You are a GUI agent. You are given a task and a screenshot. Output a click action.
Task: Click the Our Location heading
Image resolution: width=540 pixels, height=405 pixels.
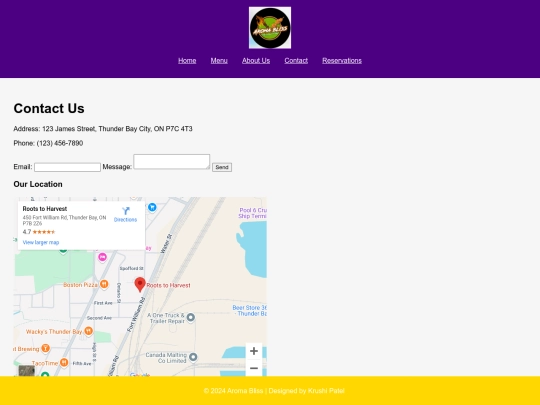tap(38, 184)
